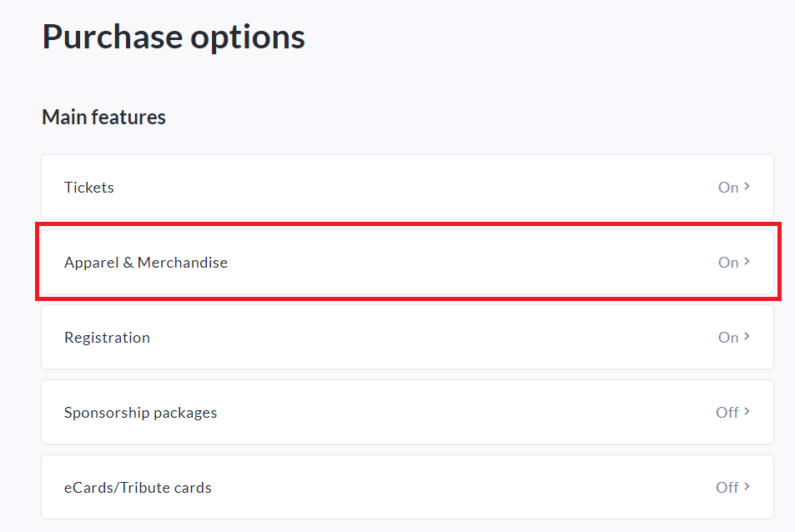Click the Off status for eCards/Tribute cards
The width and height of the screenshot is (795, 532).
click(x=727, y=488)
